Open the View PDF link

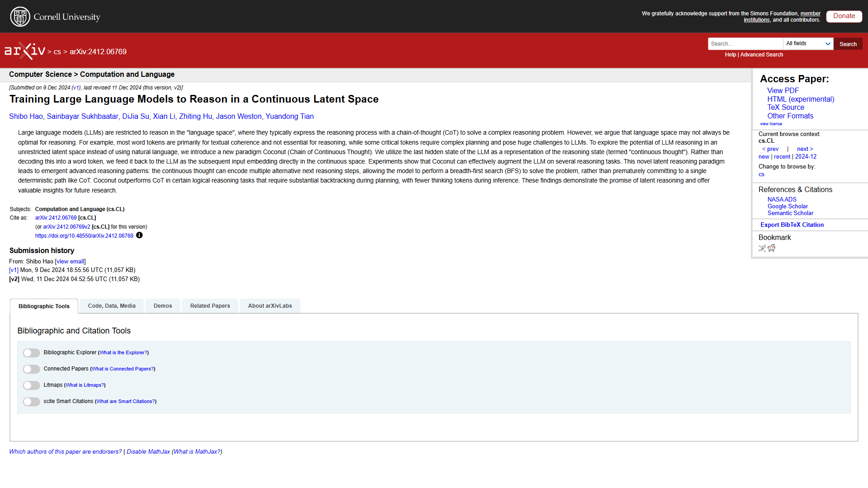(783, 91)
